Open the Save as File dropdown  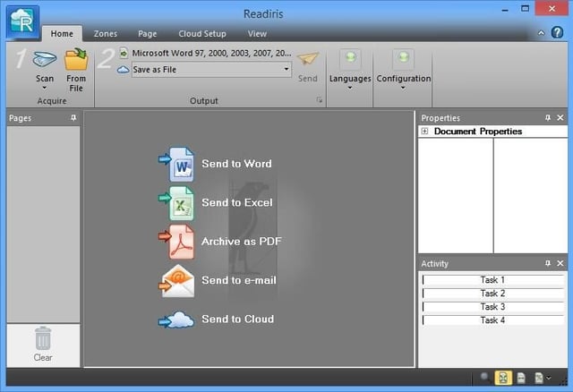tap(286, 69)
